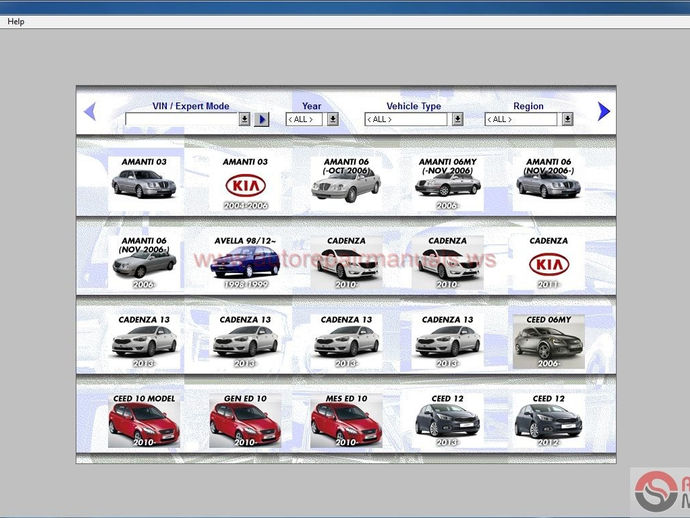Select the GEN ED 10 model
This screenshot has width=690, height=518.
[x=245, y=420]
